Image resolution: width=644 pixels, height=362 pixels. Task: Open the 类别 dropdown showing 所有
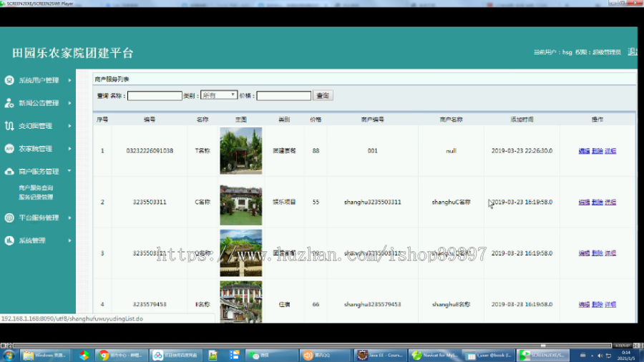point(219,95)
